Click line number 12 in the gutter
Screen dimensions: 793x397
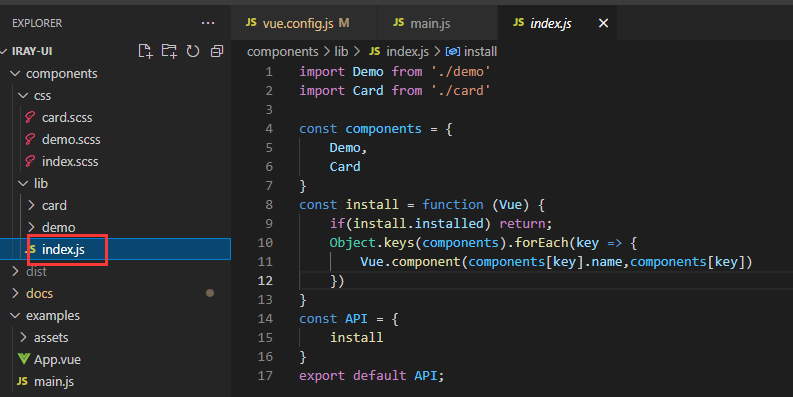tap(265, 281)
